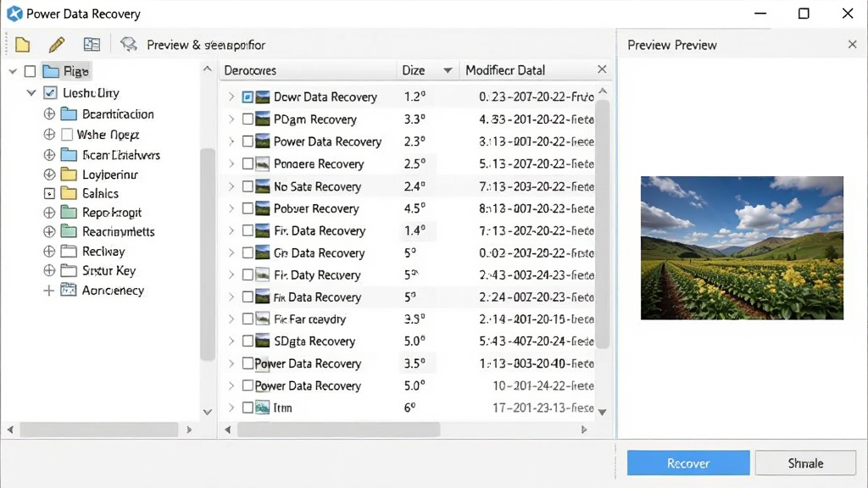Click the Shnale button
Viewport: 868px width, 488px height.
(805, 463)
